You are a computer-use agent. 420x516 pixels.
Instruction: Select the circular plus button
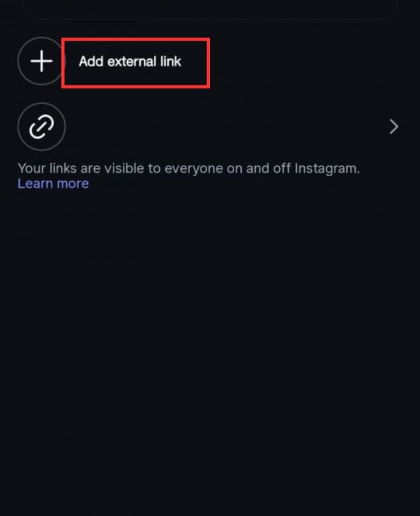(41, 61)
